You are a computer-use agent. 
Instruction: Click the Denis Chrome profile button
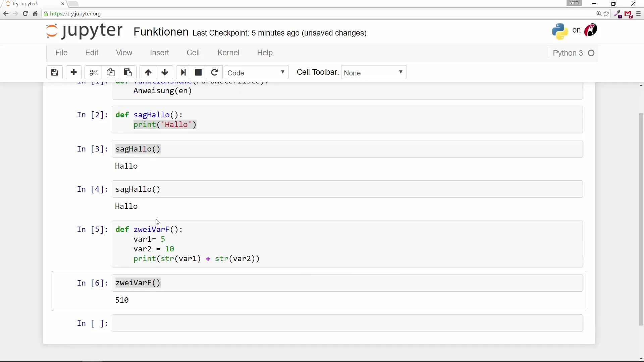574,3
